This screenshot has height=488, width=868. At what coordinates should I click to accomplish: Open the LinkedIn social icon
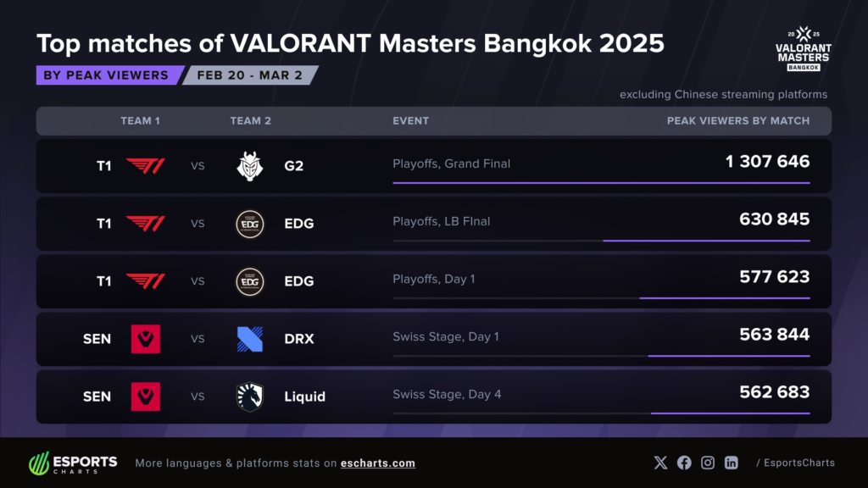(x=732, y=463)
